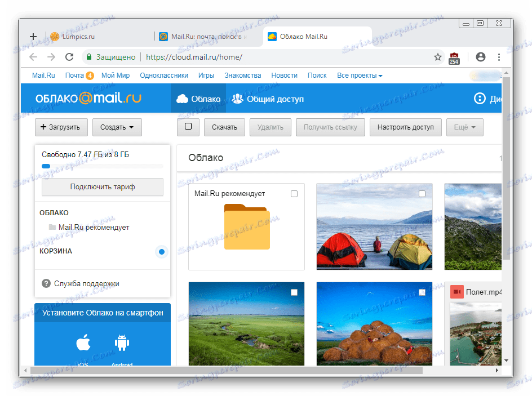The height and width of the screenshot is (396, 532).
Task: Open Служба поддержки link
Action: pyautogui.click(x=87, y=283)
